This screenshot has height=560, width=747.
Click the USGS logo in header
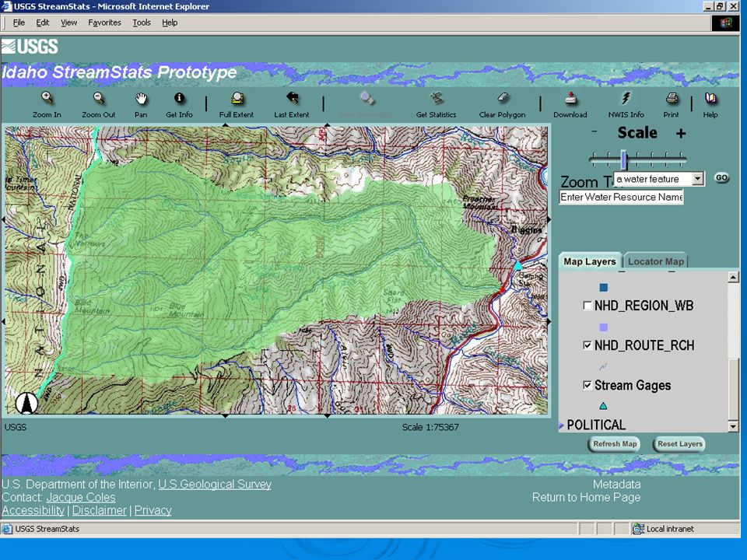(x=30, y=46)
